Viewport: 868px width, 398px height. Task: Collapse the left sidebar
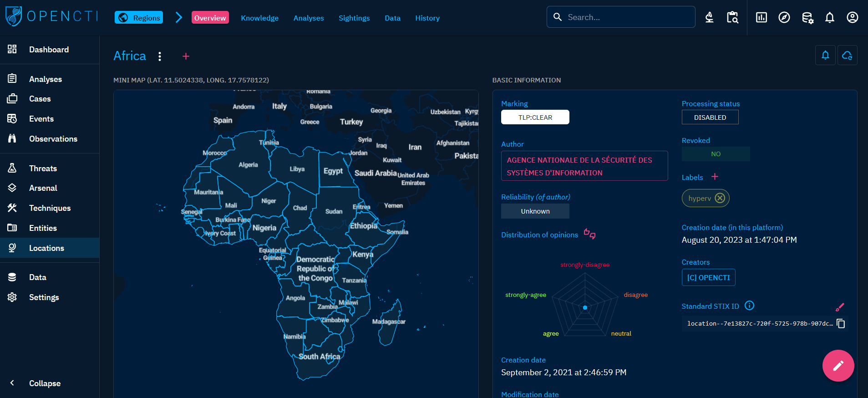coord(45,383)
